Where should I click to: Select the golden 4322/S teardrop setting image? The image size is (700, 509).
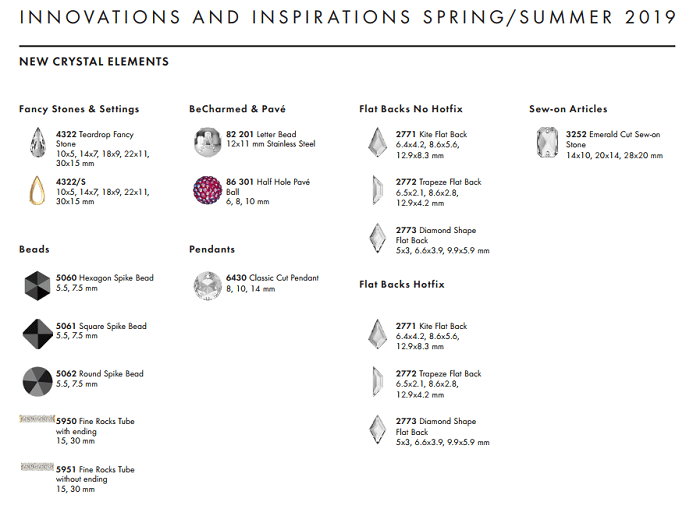pyautogui.click(x=38, y=189)
